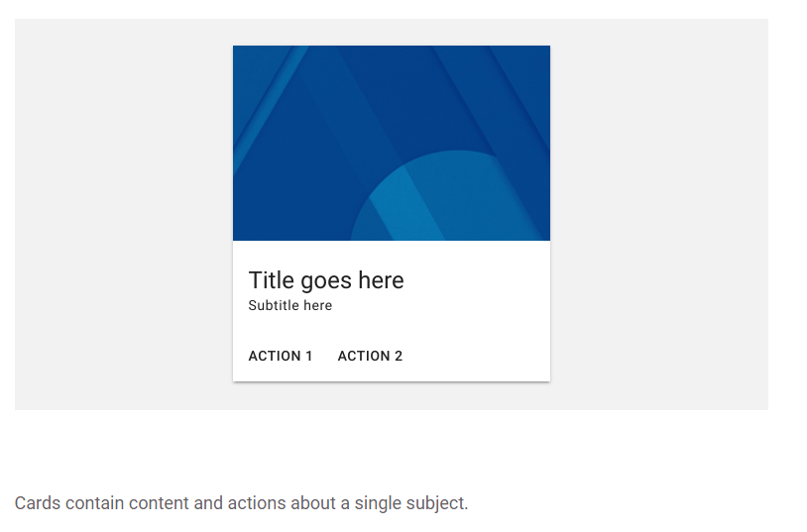The width and height of the screenshot is (807, 532).
Task: Click the word "single" in the description
Action: (x=377, y=503)
